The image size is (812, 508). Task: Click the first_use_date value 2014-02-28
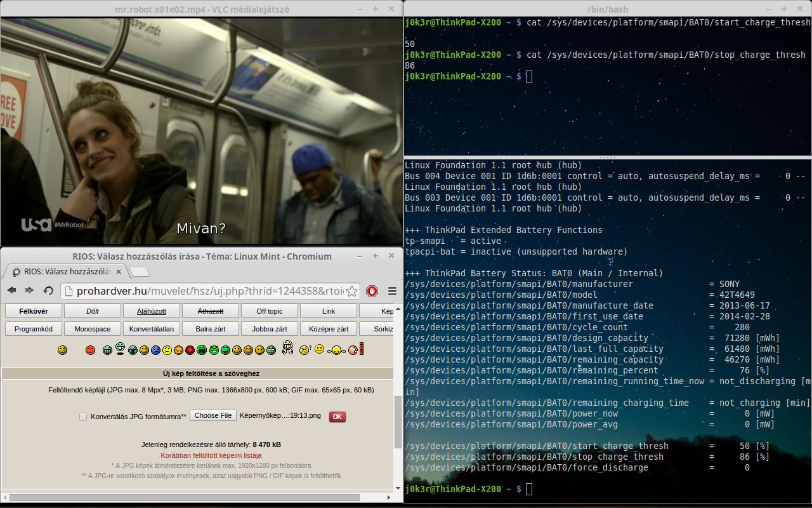tap(745, 316)
